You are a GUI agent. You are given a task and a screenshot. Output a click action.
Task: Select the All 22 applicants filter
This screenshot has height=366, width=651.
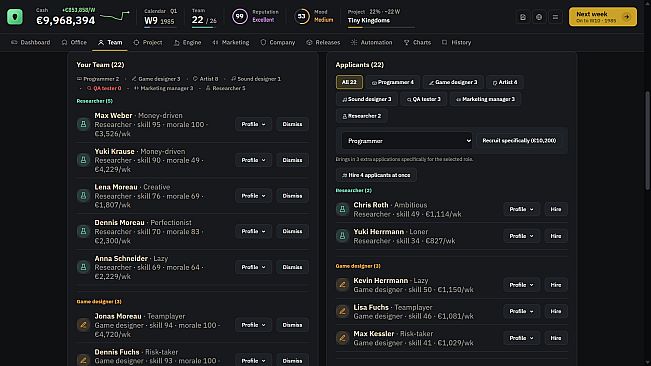(349, 82)
